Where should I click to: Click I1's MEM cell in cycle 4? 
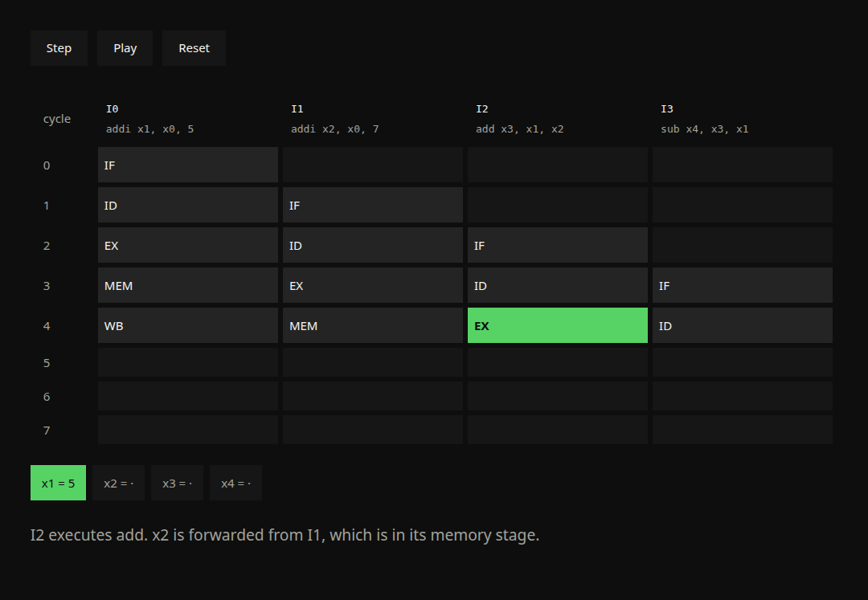pos(373,325)
